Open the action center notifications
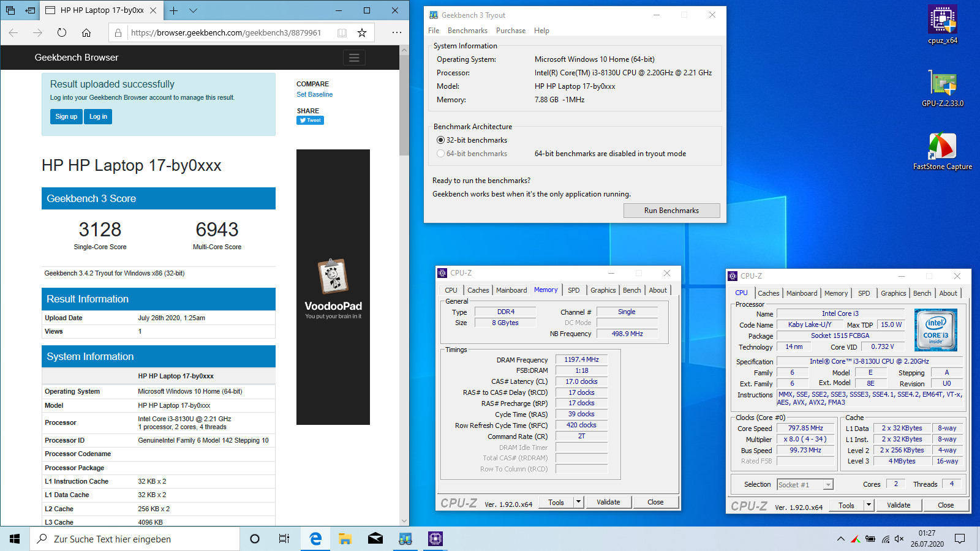 coord(960,539)
